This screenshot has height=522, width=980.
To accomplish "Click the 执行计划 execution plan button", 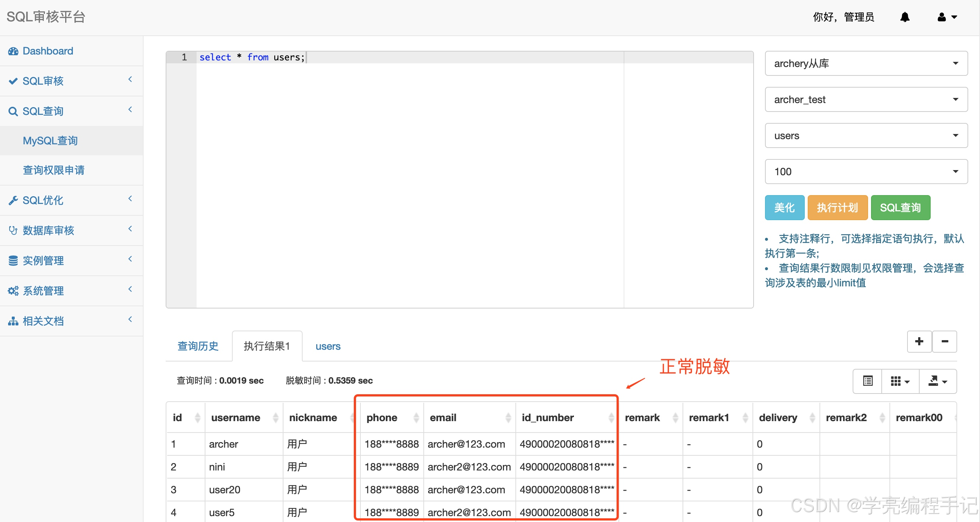I will click(837, 207).
